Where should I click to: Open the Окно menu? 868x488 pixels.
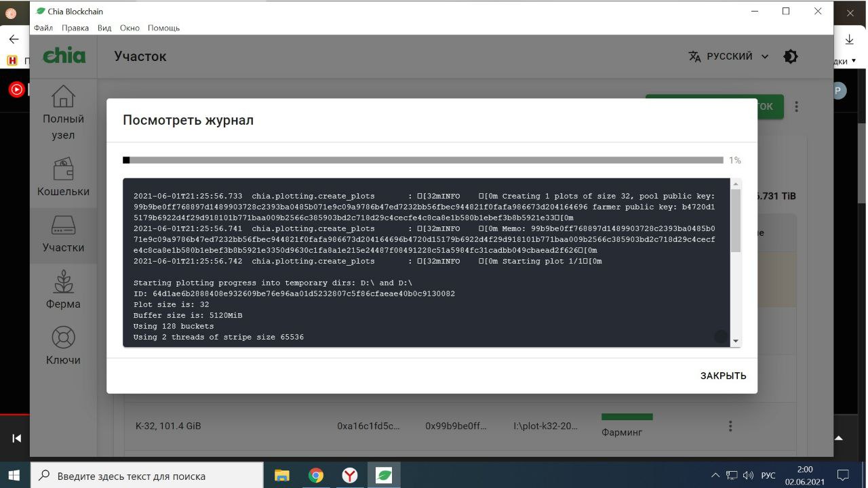click(x=130, y=28)
